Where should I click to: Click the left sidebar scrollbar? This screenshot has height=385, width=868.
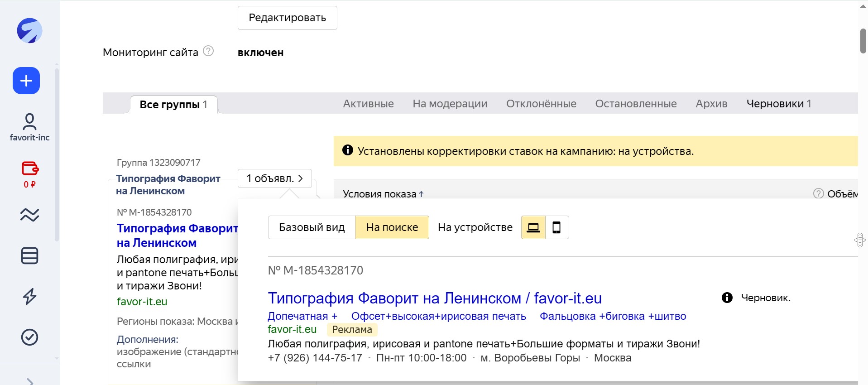[x=57, y=154]
